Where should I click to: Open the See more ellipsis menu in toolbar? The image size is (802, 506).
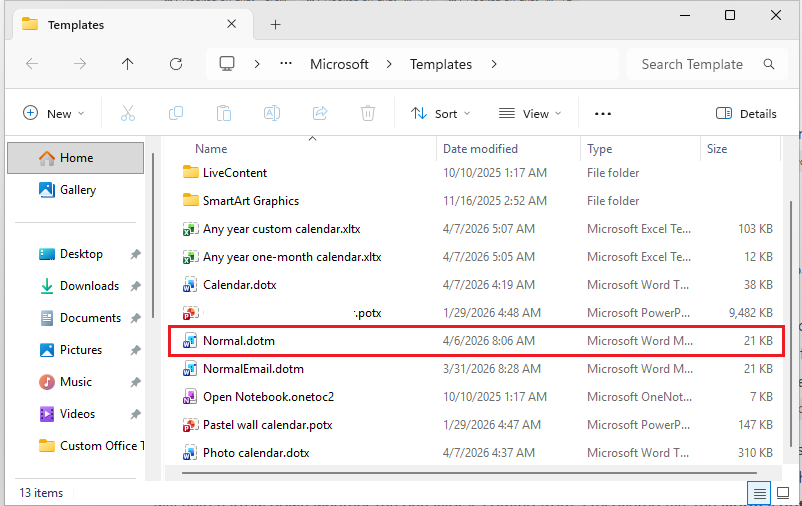[x=603, y=114]
